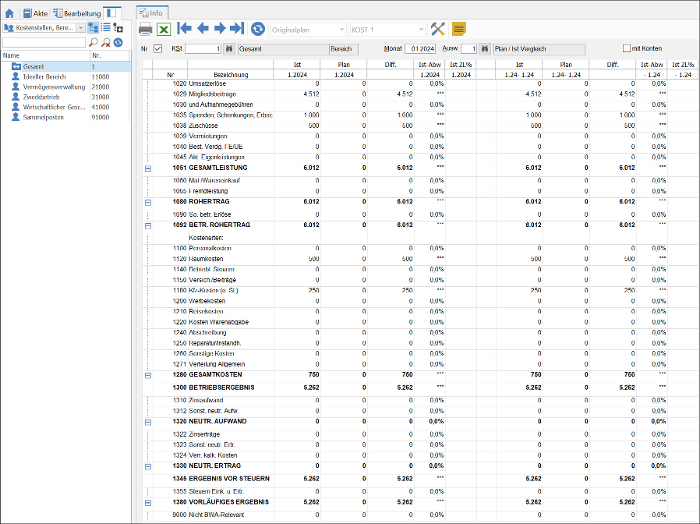Screen dimensions: 700x524
Task: Click the Monat input field
Action: click(420, 49)
